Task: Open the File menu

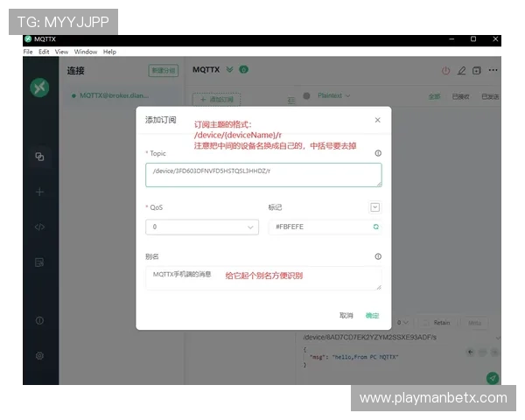Action: pyautogui.click(x=28, y=52)
